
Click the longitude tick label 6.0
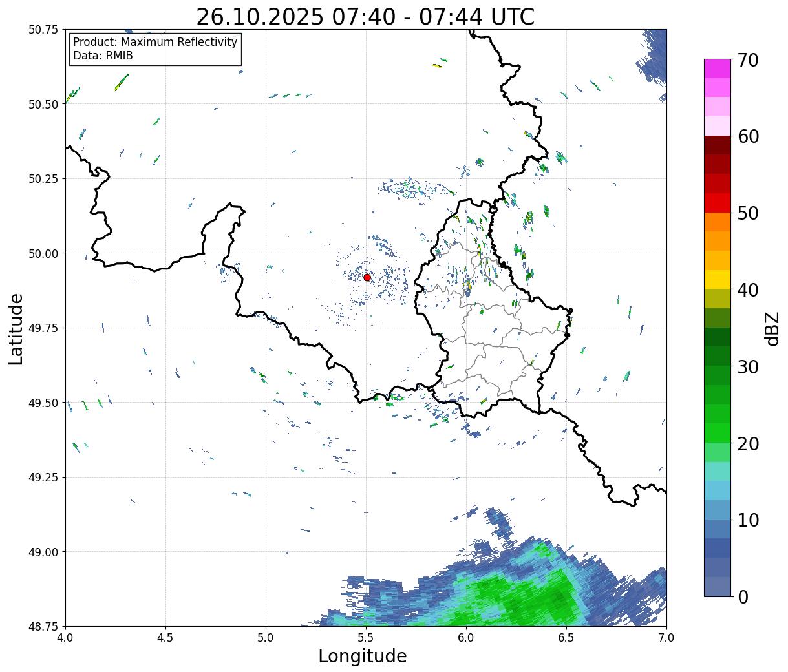466,637
